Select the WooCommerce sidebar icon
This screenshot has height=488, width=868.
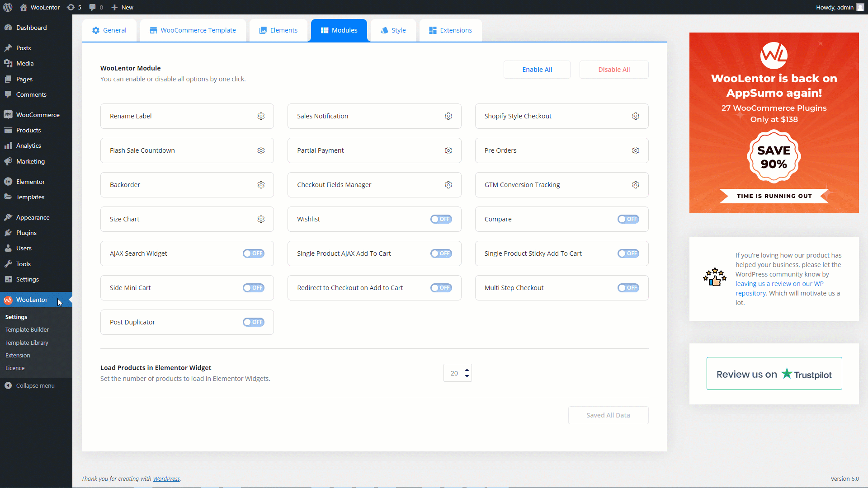tap(8, 114)
